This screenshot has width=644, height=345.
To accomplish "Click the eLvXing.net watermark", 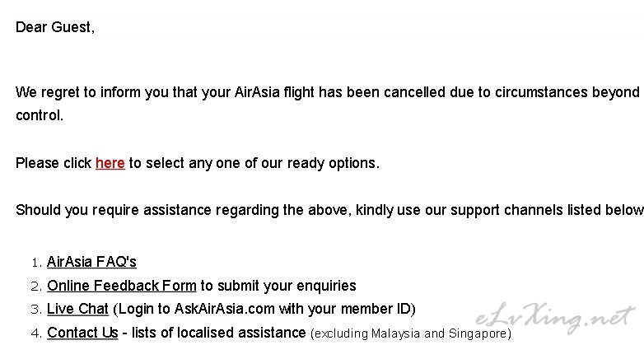I will [x=555, y=319].
